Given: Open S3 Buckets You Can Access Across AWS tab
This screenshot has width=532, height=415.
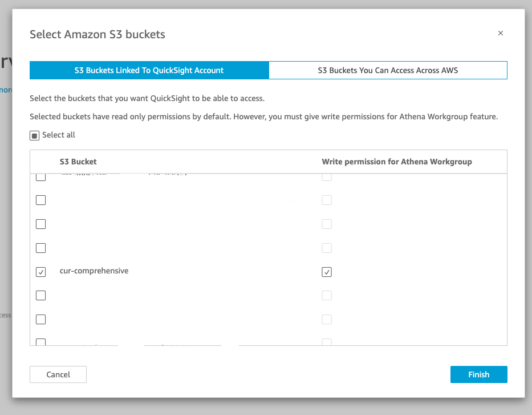Looking at the screenshot, I should coord(388,70).
